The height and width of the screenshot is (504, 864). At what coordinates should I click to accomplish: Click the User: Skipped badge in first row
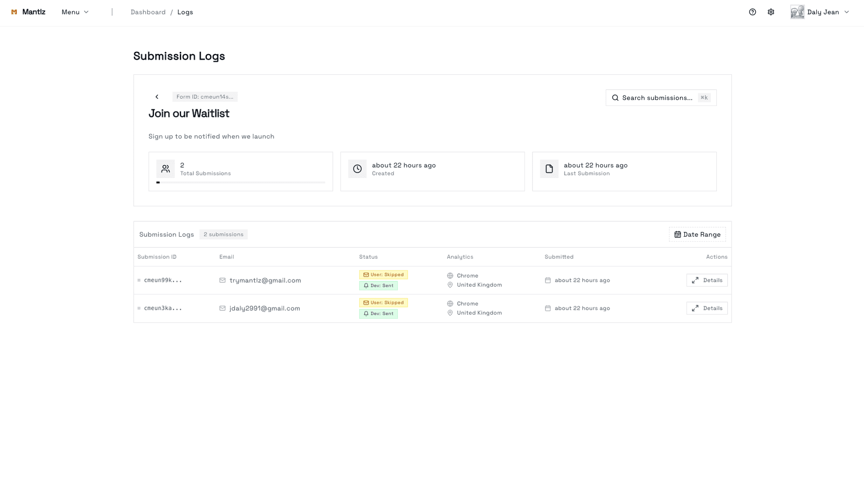point(383,275)
